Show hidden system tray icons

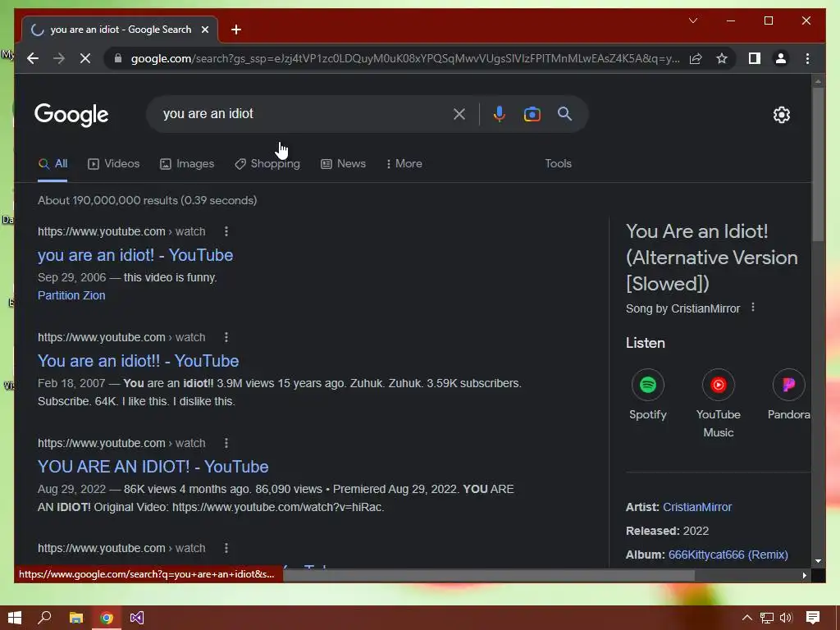746,618
